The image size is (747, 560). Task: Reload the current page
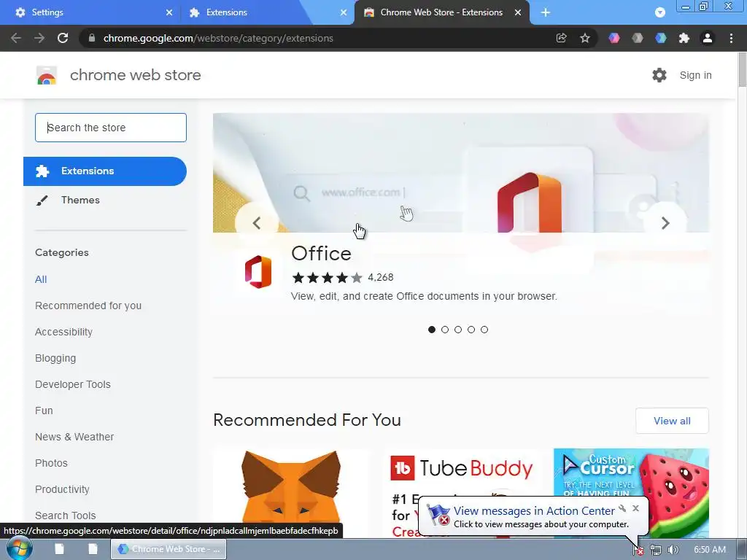[x=63, y=38]
